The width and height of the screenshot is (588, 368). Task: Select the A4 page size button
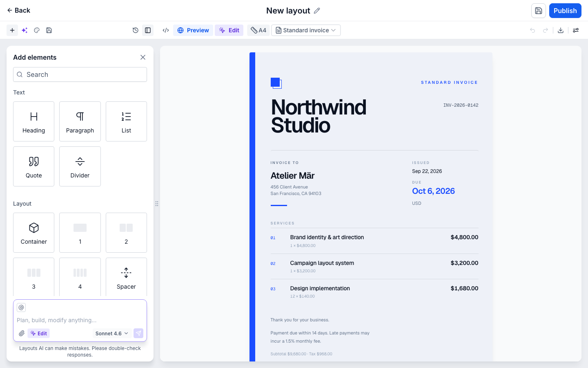point(258,30)
